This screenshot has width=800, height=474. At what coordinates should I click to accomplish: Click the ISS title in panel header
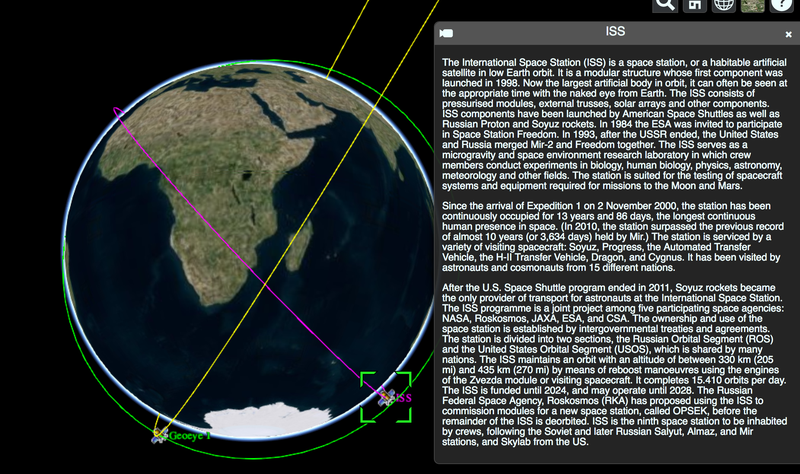[615, 33]
